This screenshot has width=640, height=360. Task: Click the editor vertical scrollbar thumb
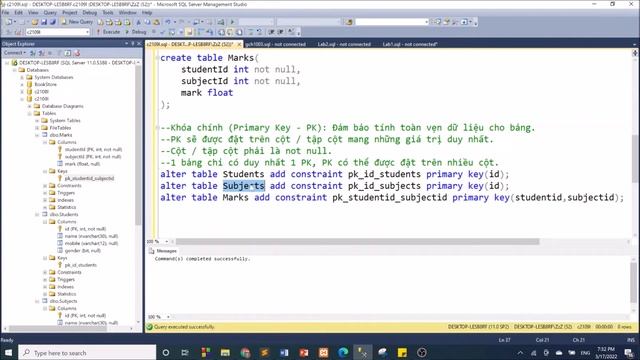635,158
